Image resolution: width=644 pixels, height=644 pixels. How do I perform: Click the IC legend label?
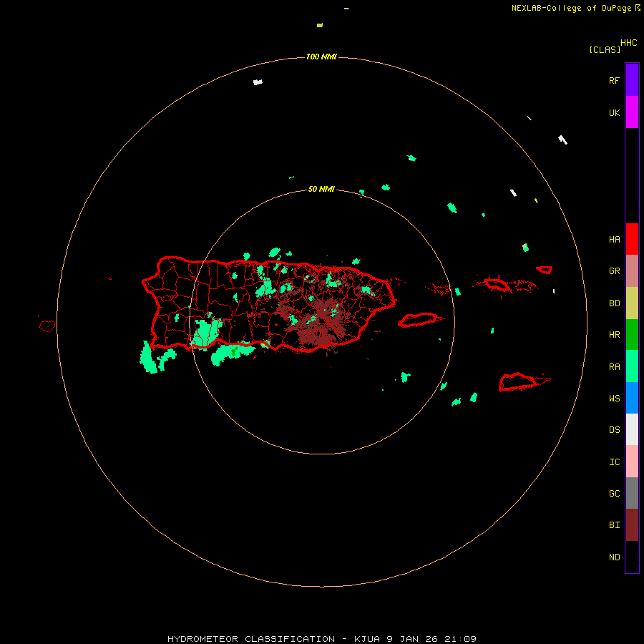(x=614, y=462)
